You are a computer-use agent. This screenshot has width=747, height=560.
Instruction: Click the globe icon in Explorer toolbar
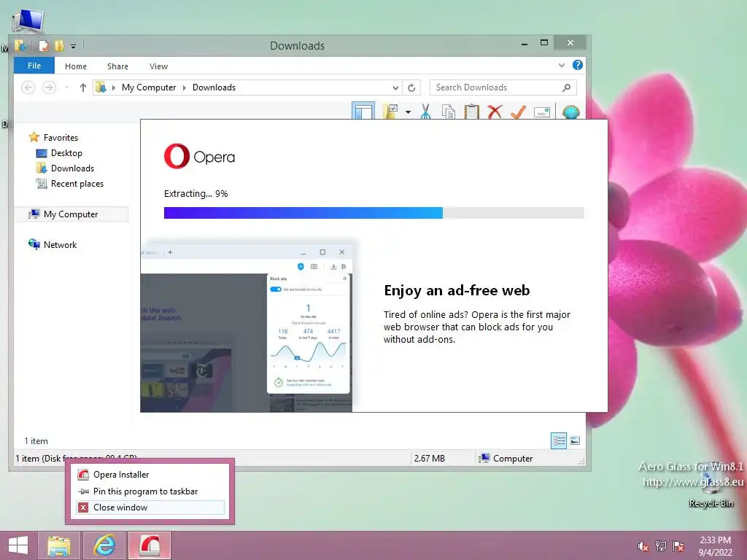coord(570,112)
